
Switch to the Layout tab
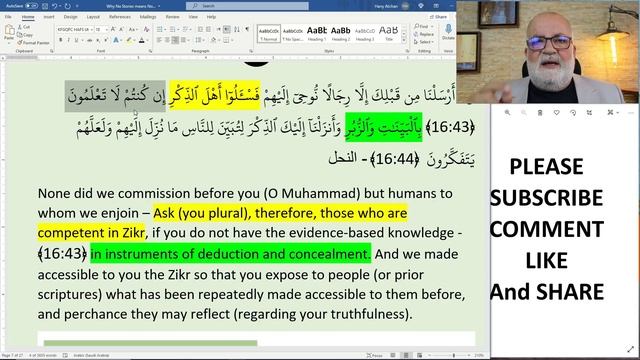pyautogui.click(x=93, y=17)
